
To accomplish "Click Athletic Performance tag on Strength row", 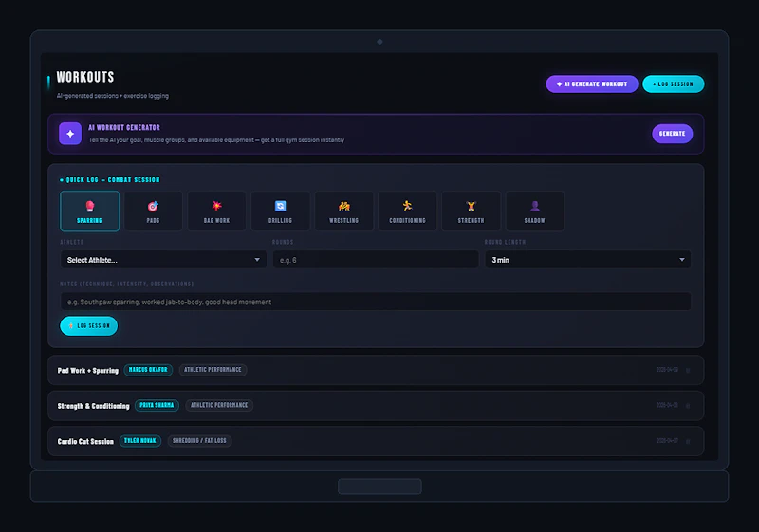I will pyautogui.click(x=219, y=405).
